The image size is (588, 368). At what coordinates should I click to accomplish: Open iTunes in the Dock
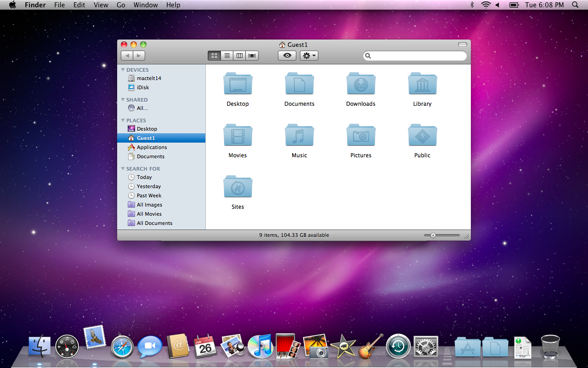pyautogui.click(x=260, y=346)
